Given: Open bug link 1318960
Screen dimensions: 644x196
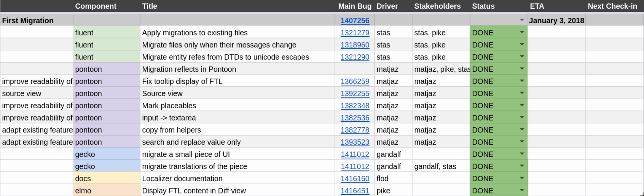Looking at the screenshot, I should point(355,45).
